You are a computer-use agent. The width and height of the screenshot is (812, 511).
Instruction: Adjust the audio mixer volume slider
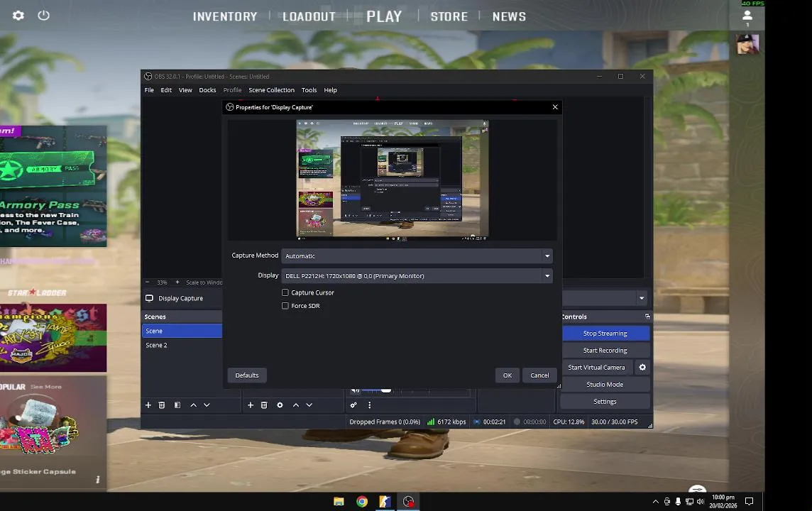click(386, 390)
